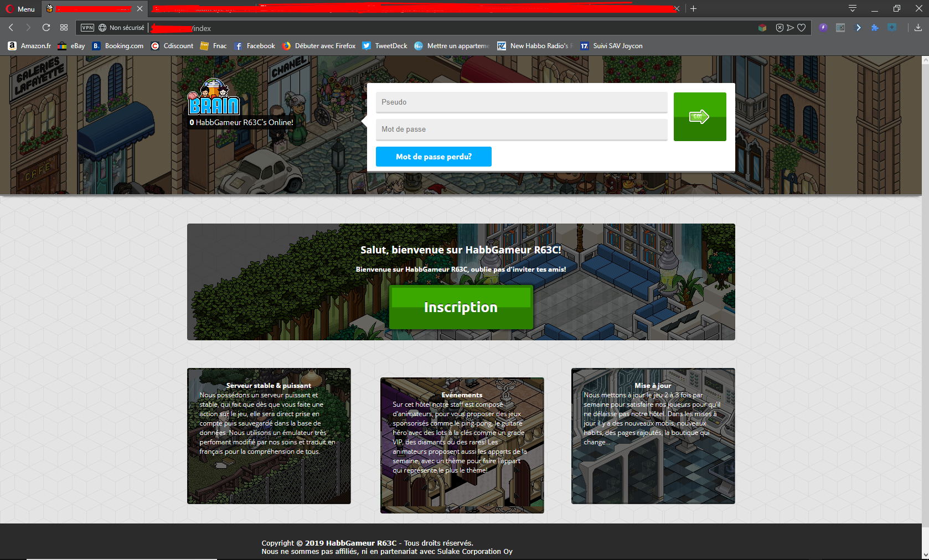Viewport: 929px width, 560px height.
Task: Open the TweetDeck bookmark
Action: click(x=385, y=46)
